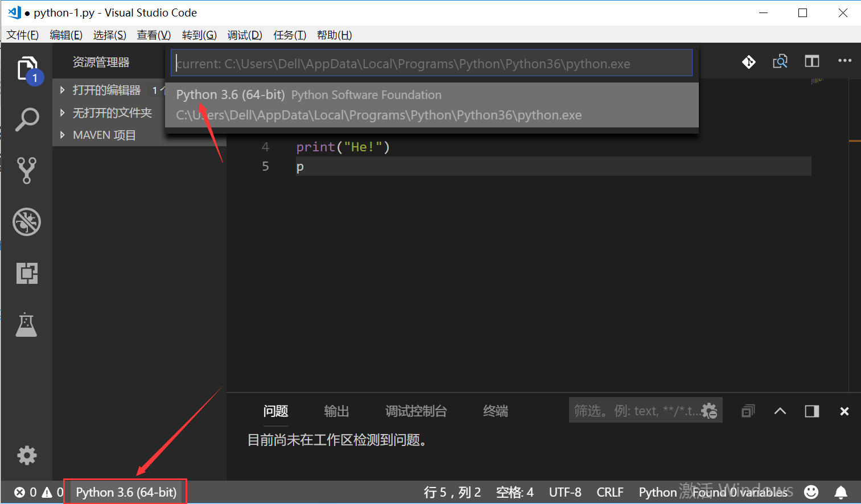Change encoding by clicking UTF-8 in status bar

click(565, 492)
